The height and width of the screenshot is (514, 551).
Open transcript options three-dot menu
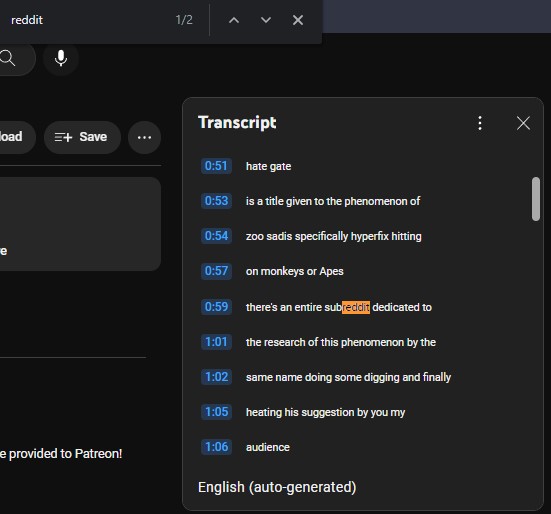pos(480,123)
